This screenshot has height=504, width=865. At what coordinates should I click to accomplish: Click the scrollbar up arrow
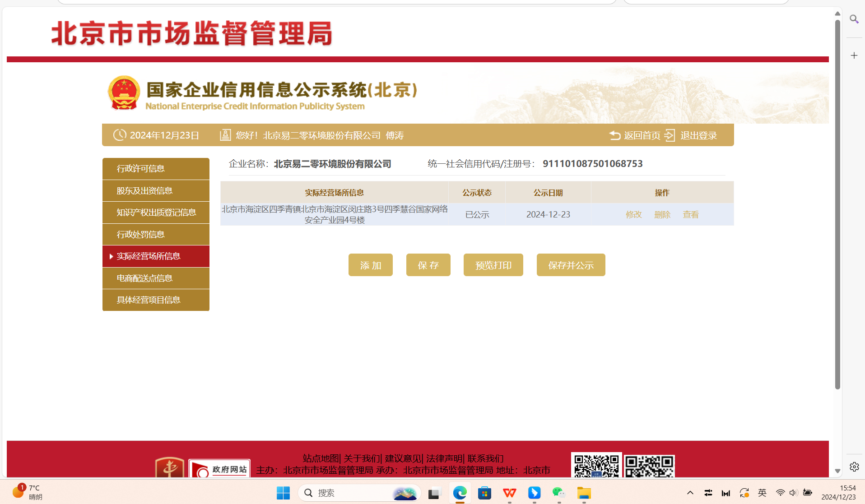(x=837, y=14)
